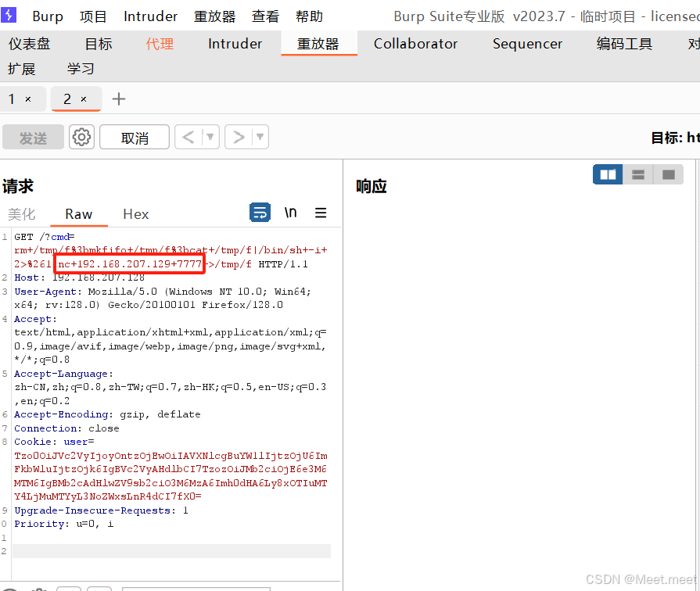
Task: Expand the forward history dropdown arrow
Action: tap(260, 137)
